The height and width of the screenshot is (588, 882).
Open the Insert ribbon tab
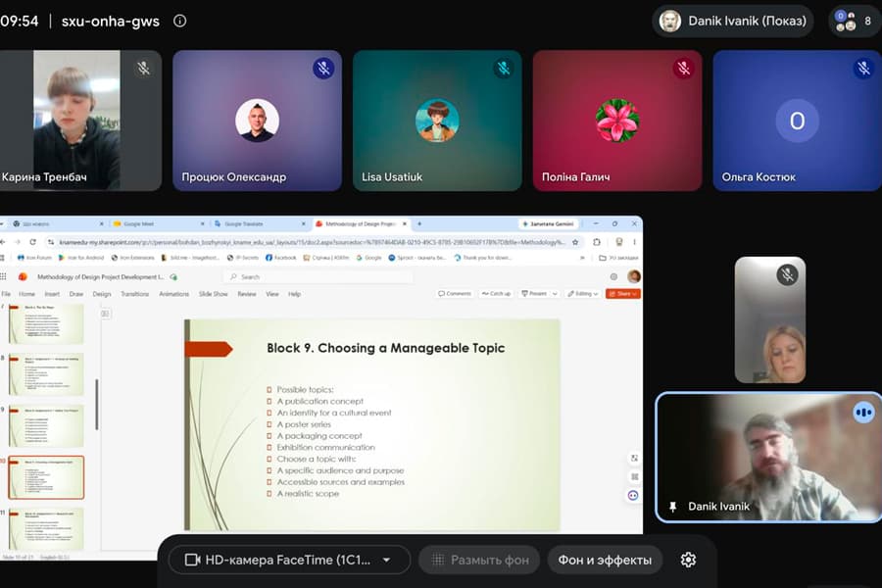(52, 294)
